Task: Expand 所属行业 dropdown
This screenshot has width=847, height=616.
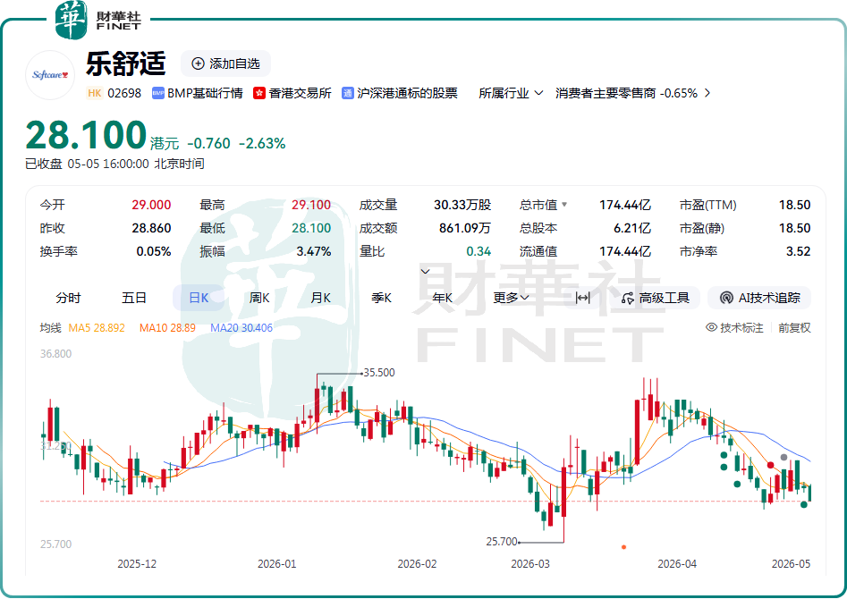Action: [511, 93]
